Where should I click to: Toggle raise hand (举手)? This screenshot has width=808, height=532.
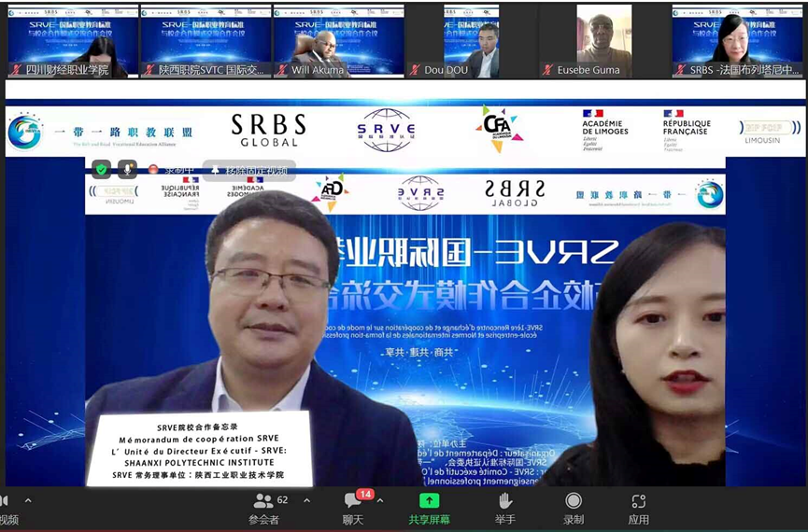[505, 508]
